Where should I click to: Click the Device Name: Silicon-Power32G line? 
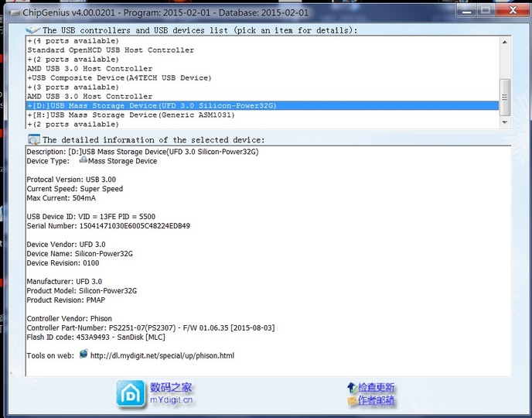point(80,254)
